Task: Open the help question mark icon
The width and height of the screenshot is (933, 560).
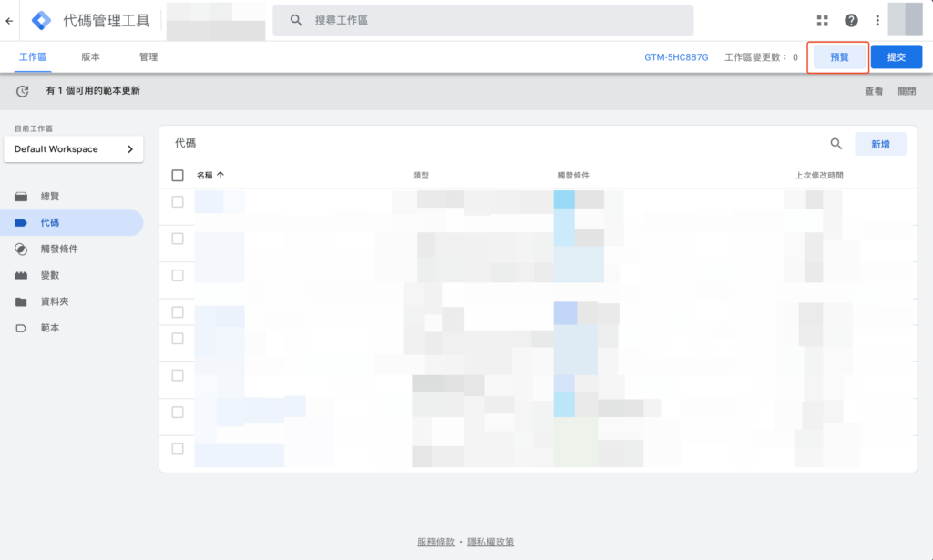Action: pyautogui.click(x=852, y=21)
